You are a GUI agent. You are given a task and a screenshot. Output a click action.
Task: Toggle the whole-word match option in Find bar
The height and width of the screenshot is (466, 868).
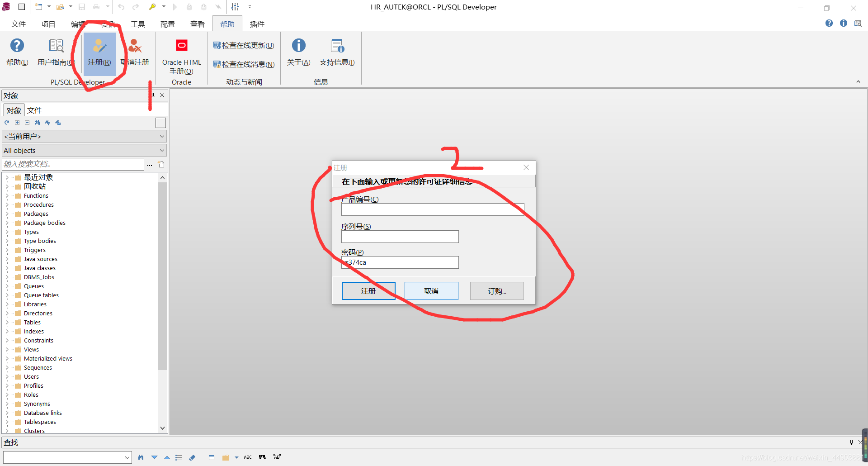pos(263,457)
